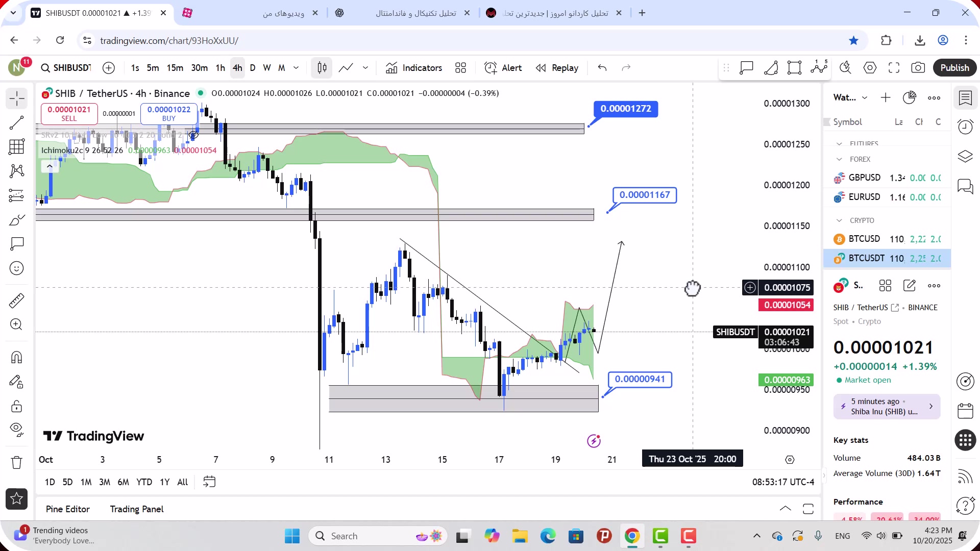The width and height of the screenshot is (980, 551).
Task: Toggle stay in drawing mode
Action: click(16, 382)
